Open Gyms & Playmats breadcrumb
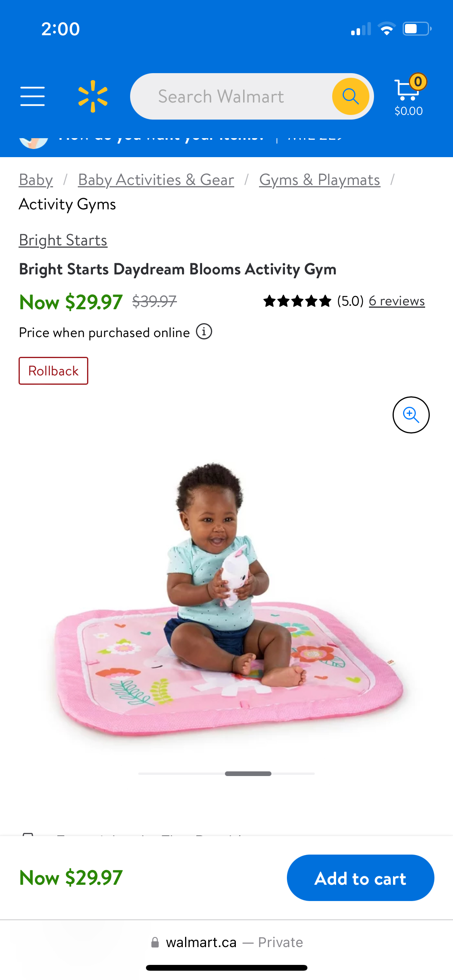This screenshot has width=453, height=980. [320, 180]
